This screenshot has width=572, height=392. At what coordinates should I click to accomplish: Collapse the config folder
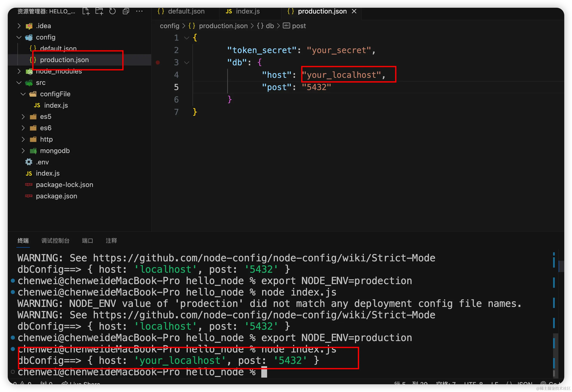(46, 37)
